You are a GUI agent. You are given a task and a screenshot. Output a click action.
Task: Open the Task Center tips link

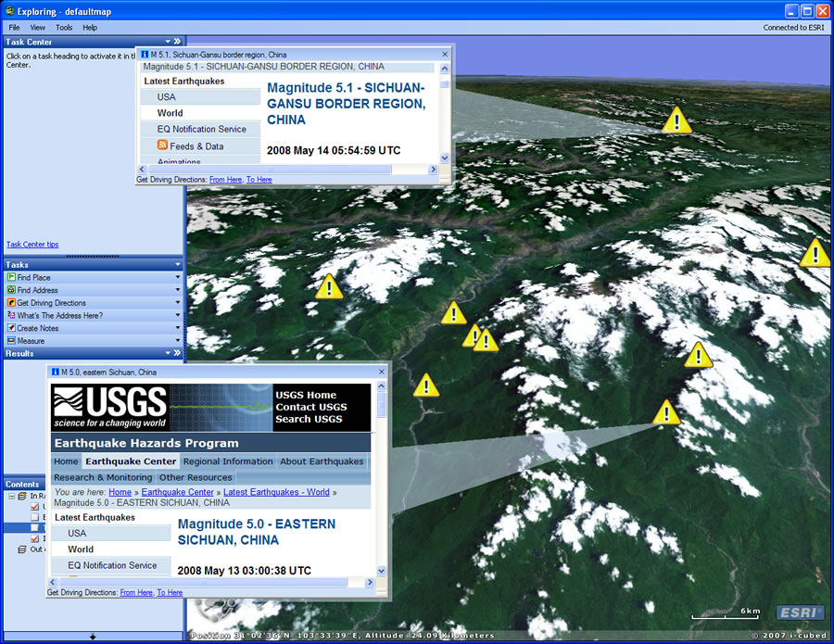[32, 244]
